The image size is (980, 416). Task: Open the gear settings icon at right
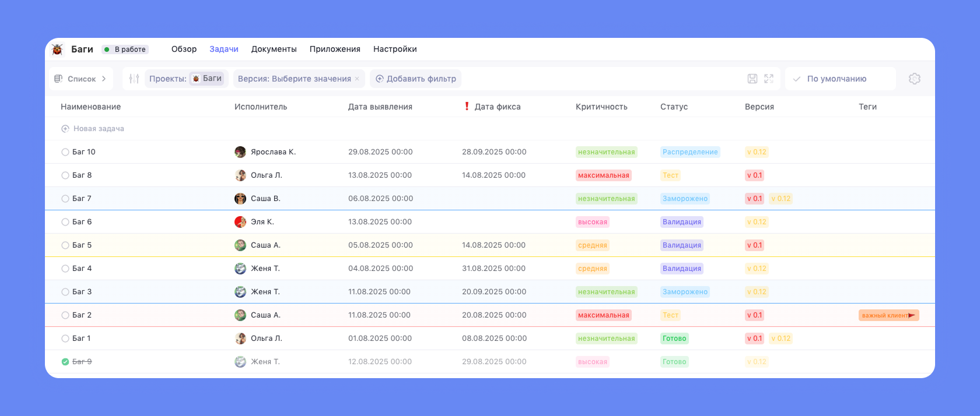coord(914,79)
